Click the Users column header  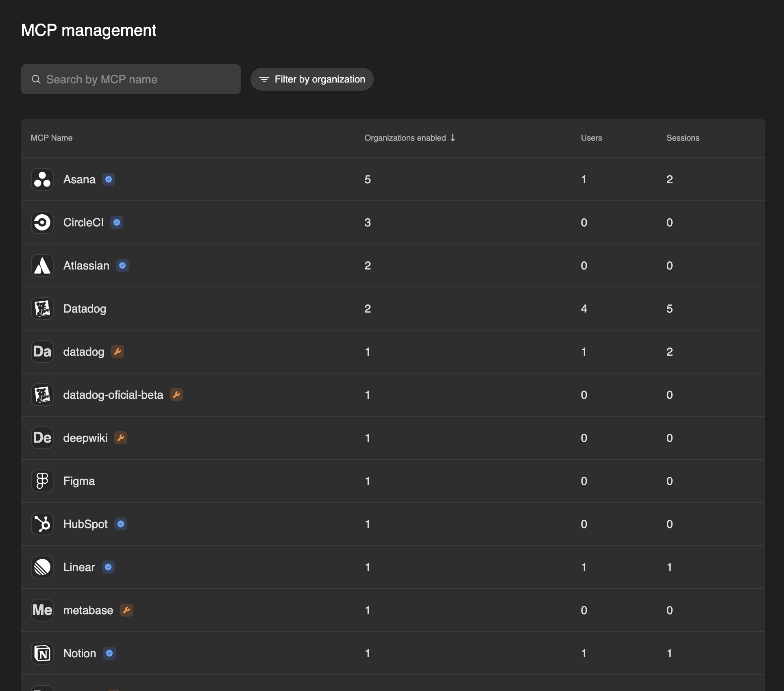[x=591, y=138]
